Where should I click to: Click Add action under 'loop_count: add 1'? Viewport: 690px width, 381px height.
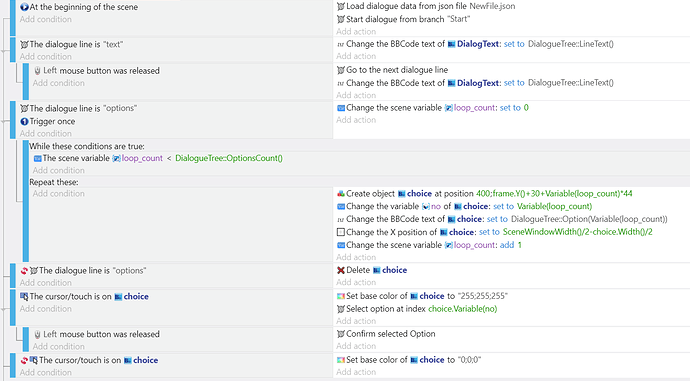tap(356, 257)
